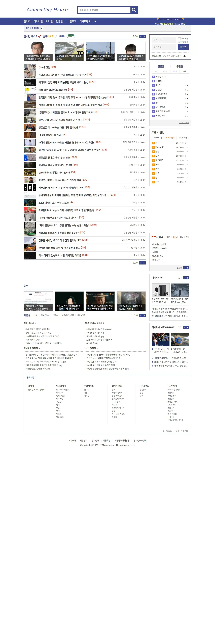The image size is (215, 644).
Task: Click the 식별 코드 input field
Action: pyautogui.click(x=164, y=40)
